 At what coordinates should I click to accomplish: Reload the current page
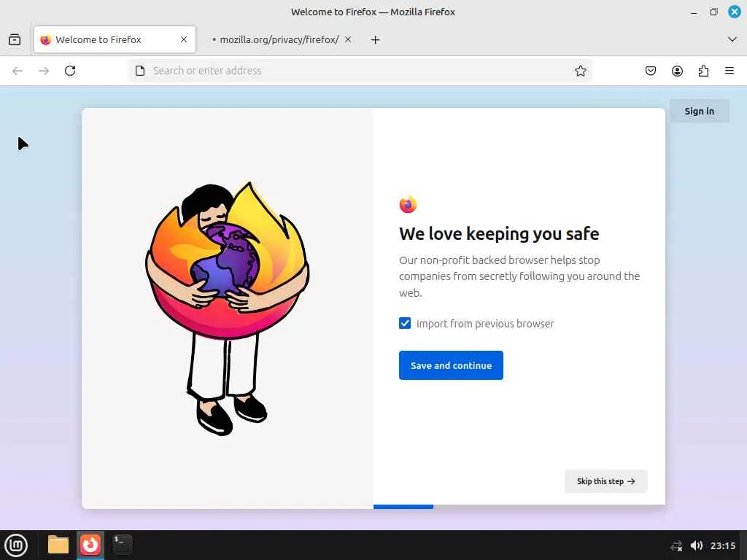70,71
